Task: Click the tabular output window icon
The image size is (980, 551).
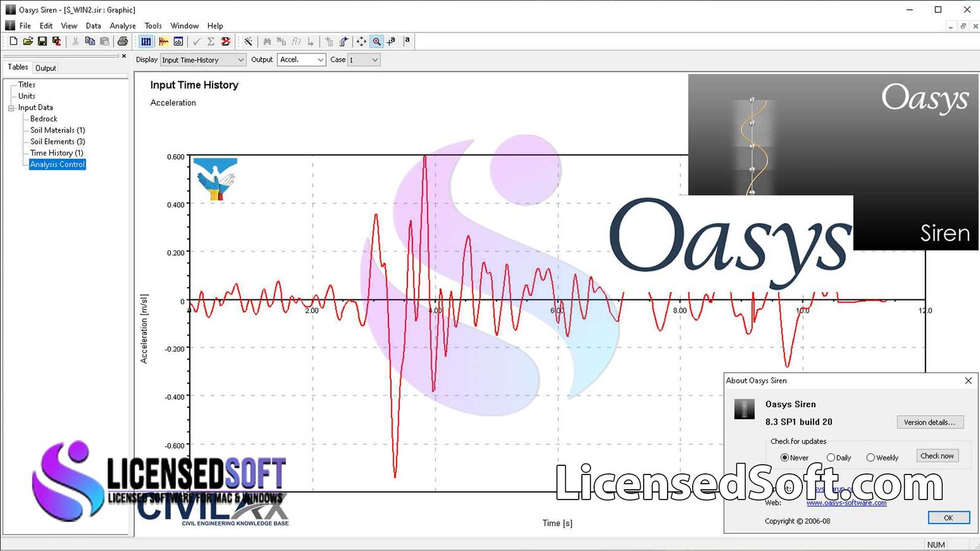Action: [178, 41]
